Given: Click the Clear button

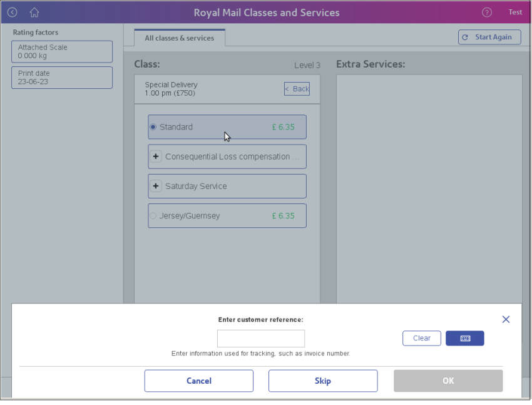Looking at the screenshot, I should pyautogui.click(x=421, y=338).
